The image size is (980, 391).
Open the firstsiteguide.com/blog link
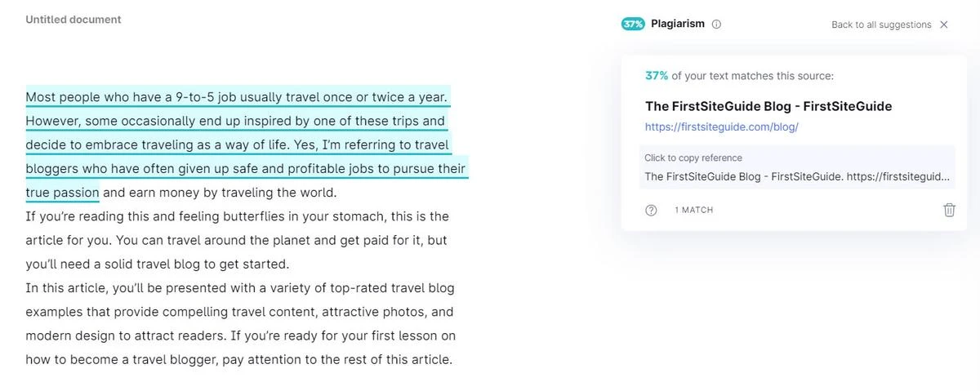pyautogui.click(x=721, y=127)
